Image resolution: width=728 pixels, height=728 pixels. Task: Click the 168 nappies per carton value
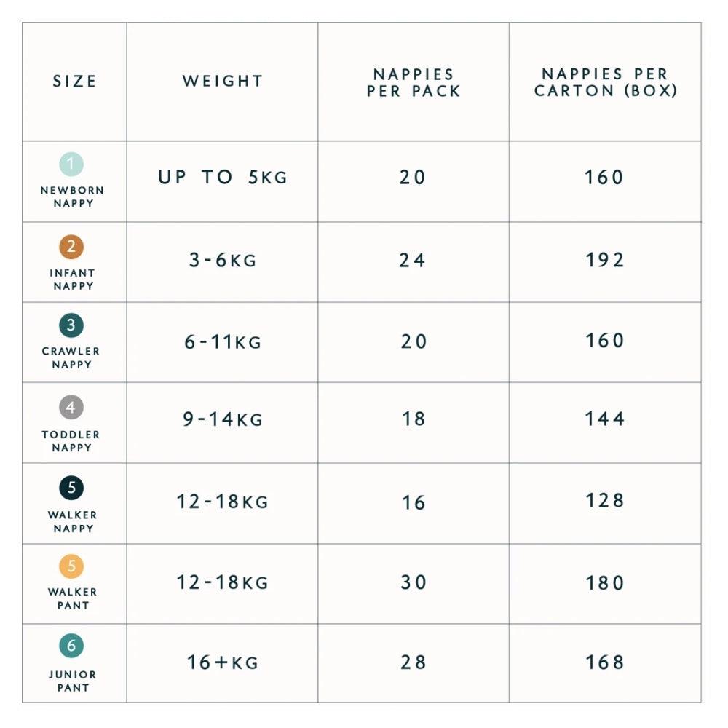click(605, 662)
